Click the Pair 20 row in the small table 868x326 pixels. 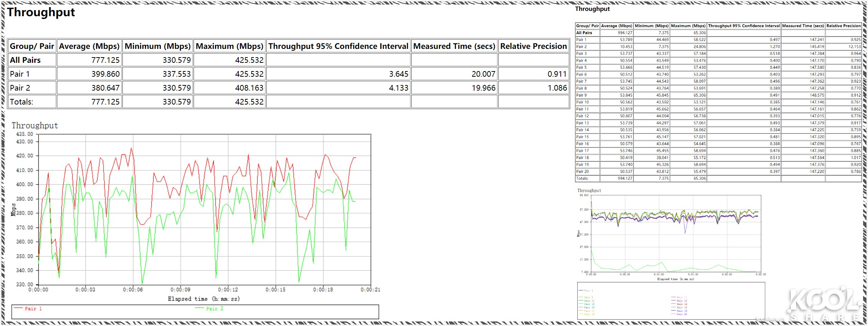click(582, 171)
